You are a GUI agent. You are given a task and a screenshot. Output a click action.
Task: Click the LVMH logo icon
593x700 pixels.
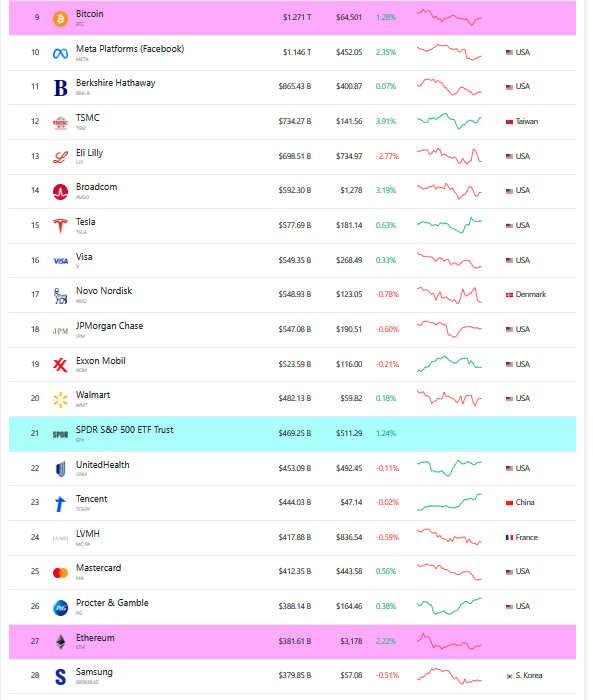[x=60, y=538]
